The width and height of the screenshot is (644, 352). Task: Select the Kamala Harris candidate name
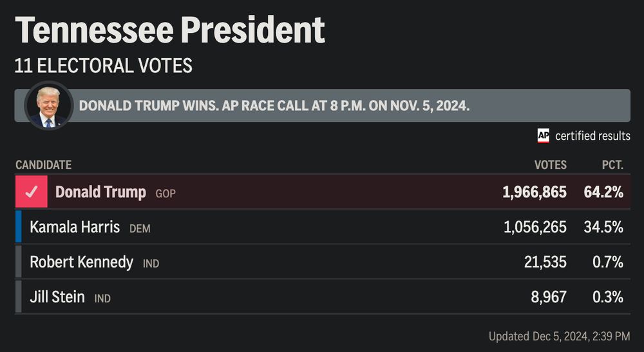pos(75,227)
